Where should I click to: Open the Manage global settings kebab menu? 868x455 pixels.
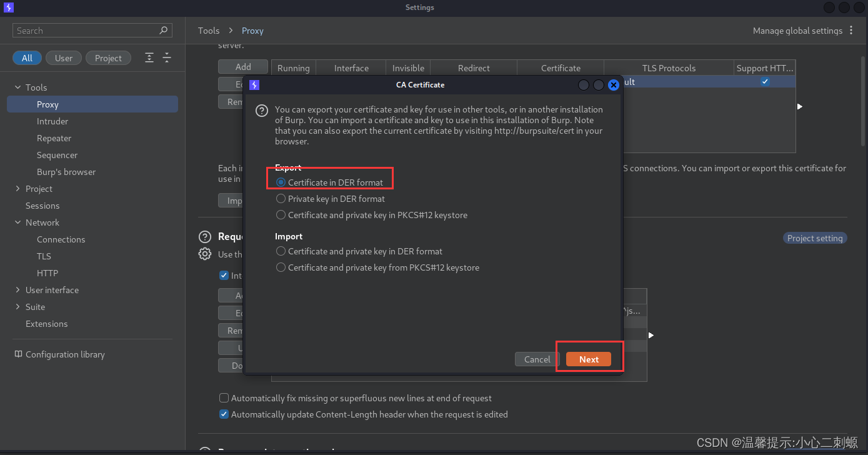851,31
